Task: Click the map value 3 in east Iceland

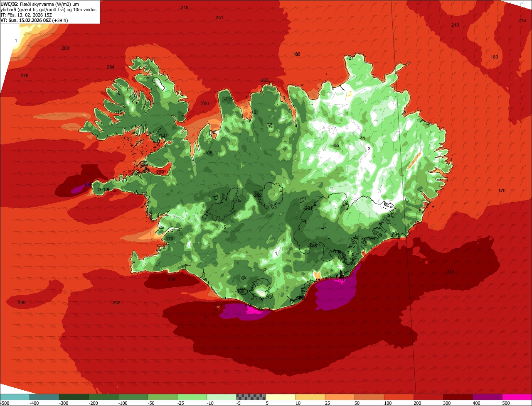Action: click(369, 149)
